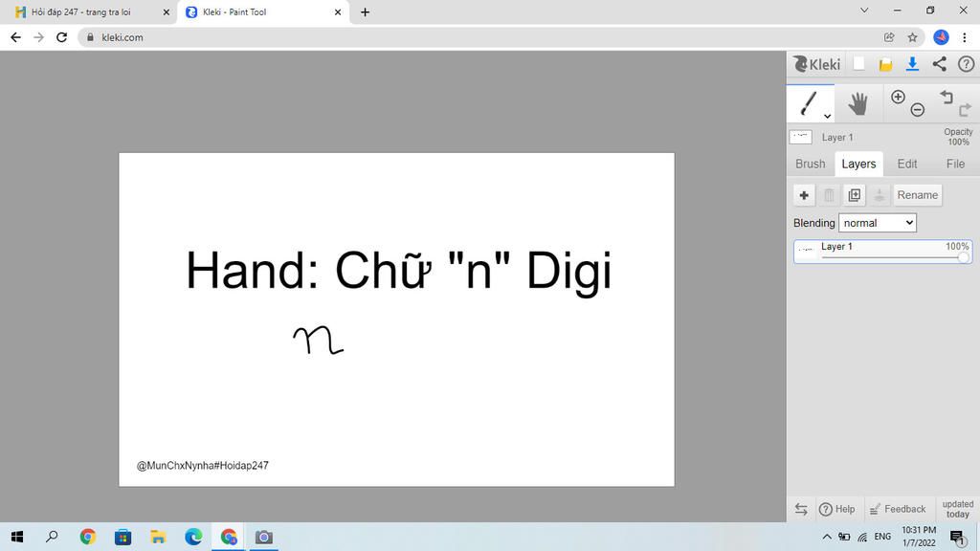Download the image with the save icon
This screenshot has height=551, width=980.
click(913, 64)
